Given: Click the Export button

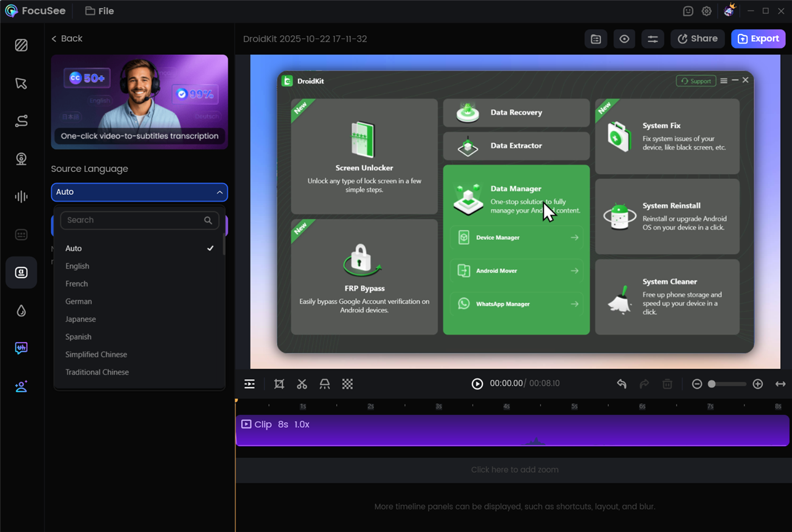Looking at the screenshot, I should coord(758,39).
